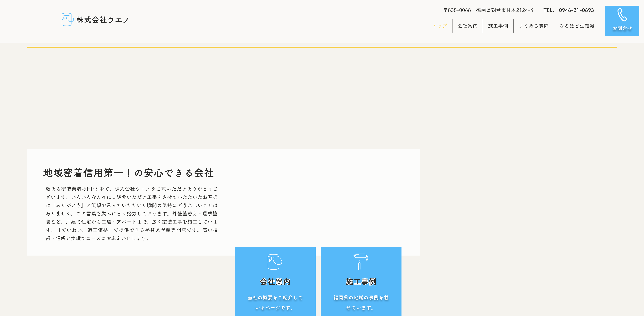Select なるほど豆知識 in the navigation

[577, 26]
